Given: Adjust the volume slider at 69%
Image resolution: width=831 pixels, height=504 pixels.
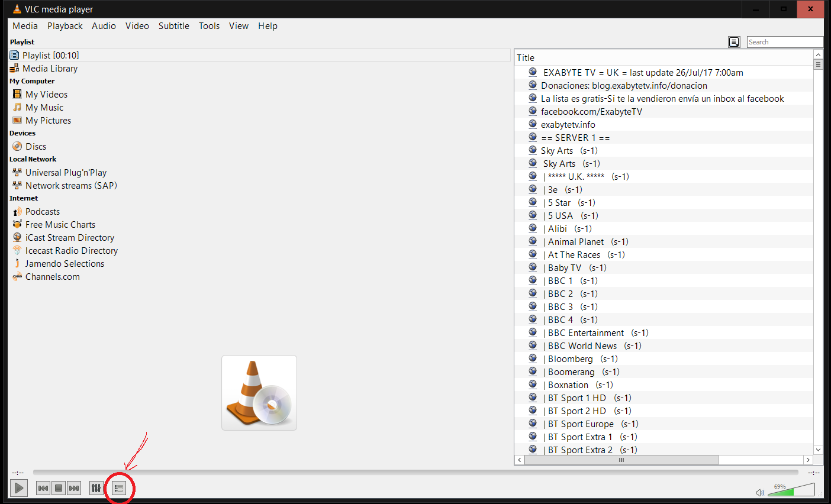Looking at the screenshot, I should coord(791,489).
